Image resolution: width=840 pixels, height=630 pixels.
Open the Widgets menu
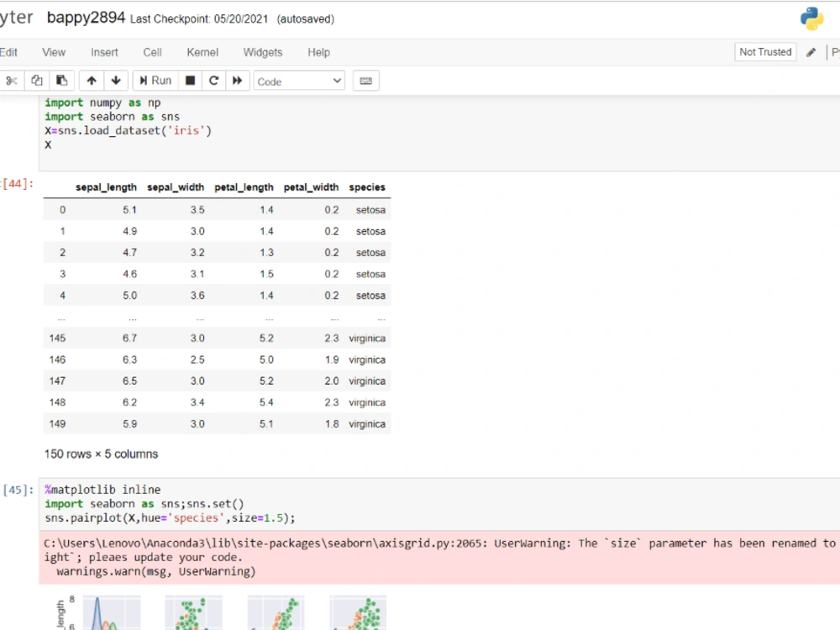tap(262, 52)
